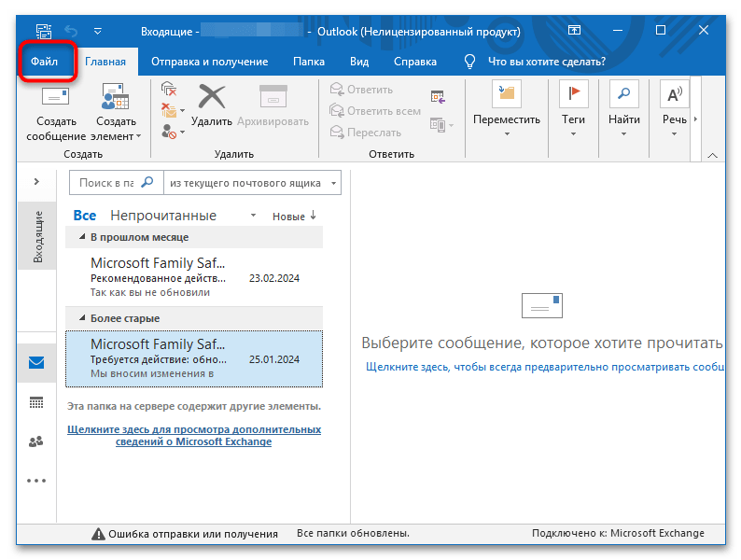Open the File (Файл) tab
This screenshot has width=741, height=560.
click(x=44, y=62)
